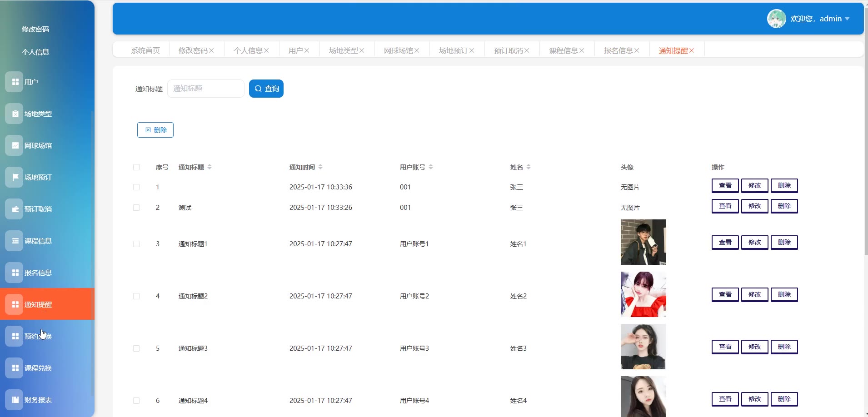Close the 修改密码 tab
The width and height of the screenshot is (868, 417).
click(211, 50)
